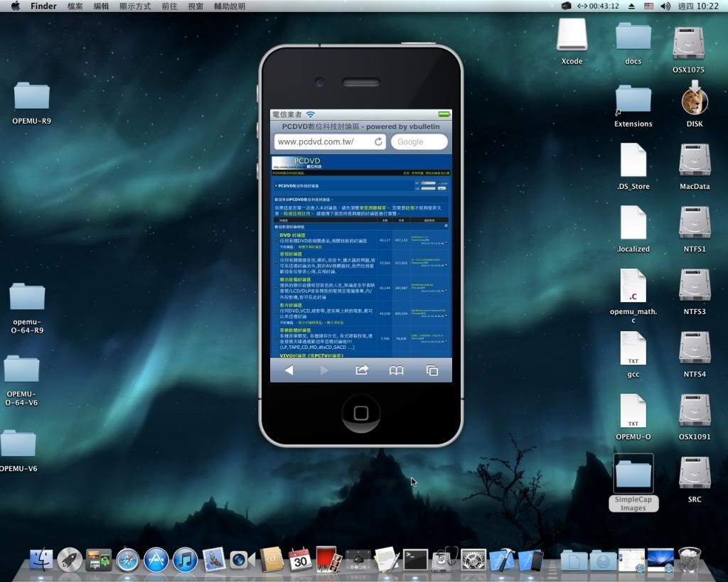
Task: Open the 檔案 menu
Action: (75, 6)
